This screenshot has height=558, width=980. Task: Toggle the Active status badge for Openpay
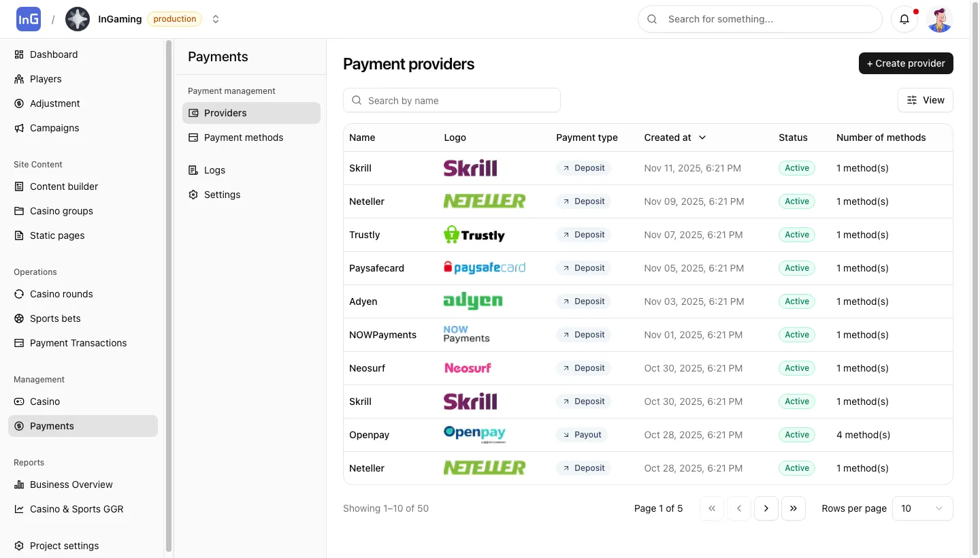(x=796, y=434)
